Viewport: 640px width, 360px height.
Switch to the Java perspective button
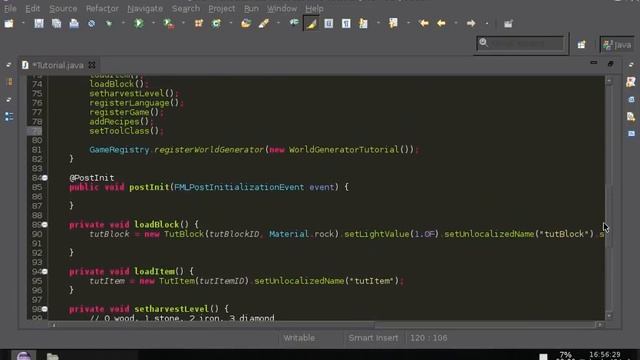click(x=617, y=45)
